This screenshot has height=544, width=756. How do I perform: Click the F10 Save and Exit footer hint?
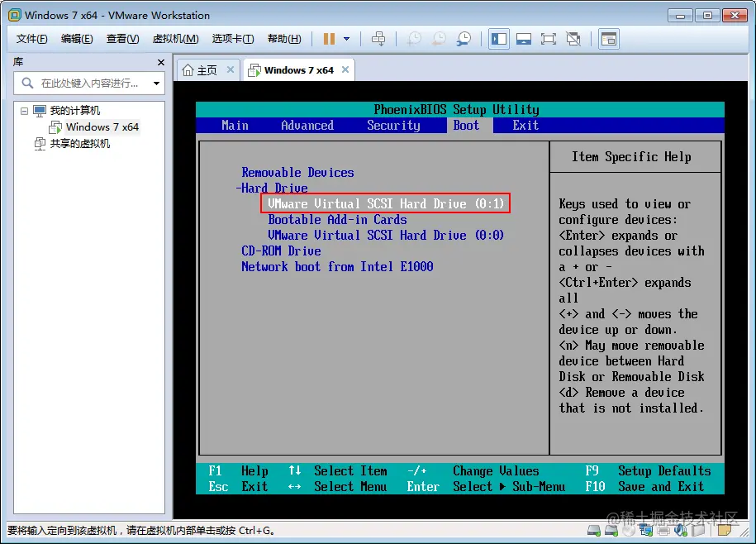(x=644, y=487)
